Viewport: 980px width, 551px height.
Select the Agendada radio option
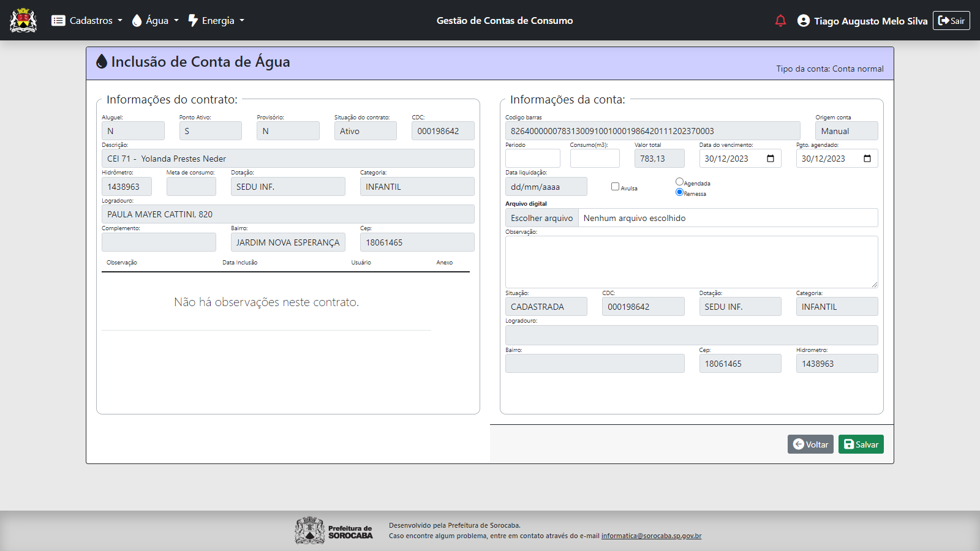679,182
